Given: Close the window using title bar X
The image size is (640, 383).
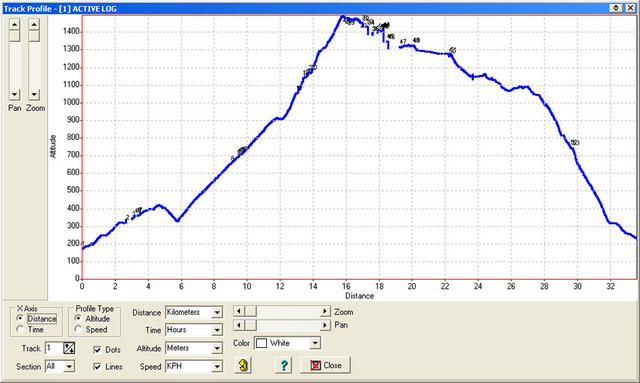Looking at the screenshot, I should click(630, 8).
